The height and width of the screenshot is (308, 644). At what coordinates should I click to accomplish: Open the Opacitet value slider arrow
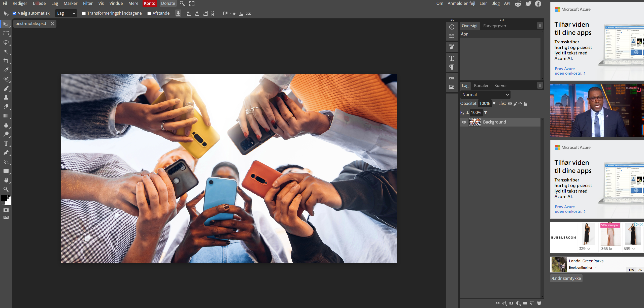[494, 103]
